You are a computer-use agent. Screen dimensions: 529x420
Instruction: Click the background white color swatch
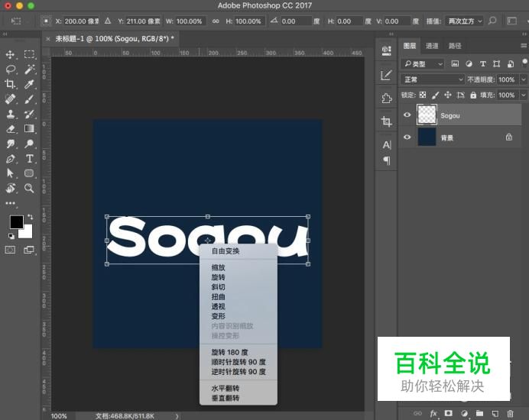click(27, 233)
